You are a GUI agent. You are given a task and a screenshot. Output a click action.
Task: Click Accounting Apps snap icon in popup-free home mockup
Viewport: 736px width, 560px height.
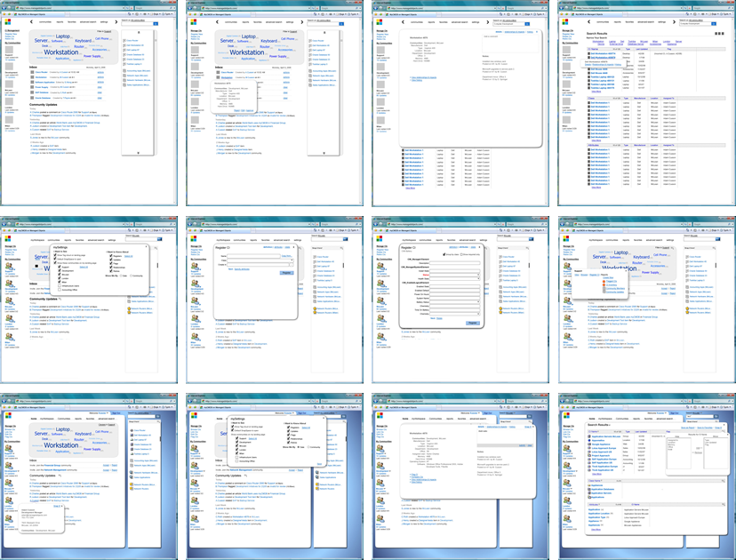point(125,71)
